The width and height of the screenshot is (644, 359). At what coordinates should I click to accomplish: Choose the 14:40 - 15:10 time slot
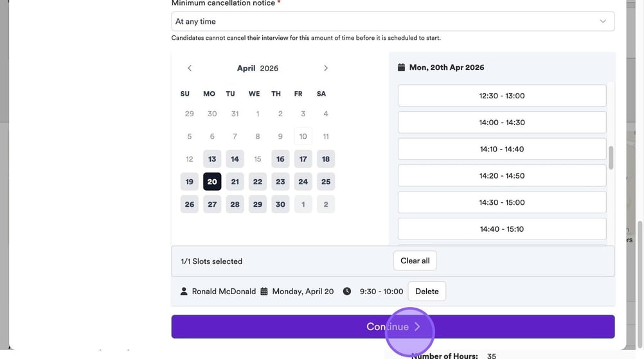point(501,229)
